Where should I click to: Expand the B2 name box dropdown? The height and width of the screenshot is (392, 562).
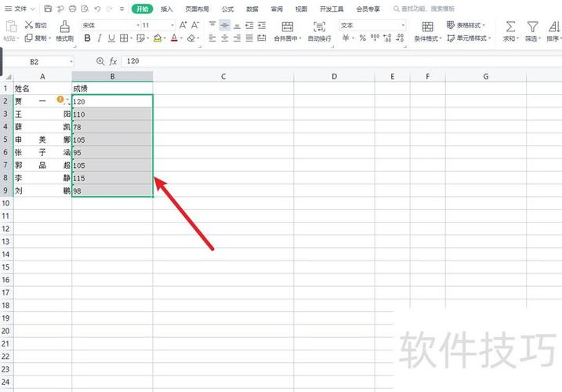(71, 62)
